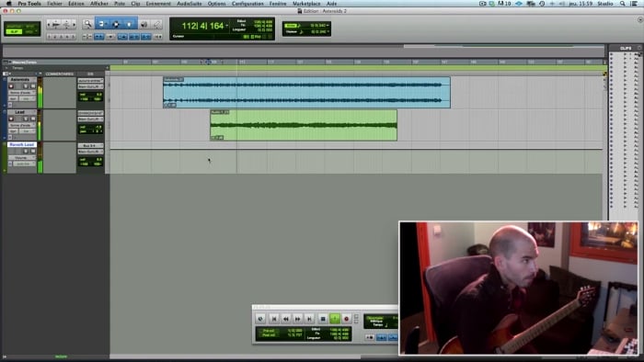644x362 pixels.
Task: Click Asteroids volume value field
Action: [x=91, y=95]
